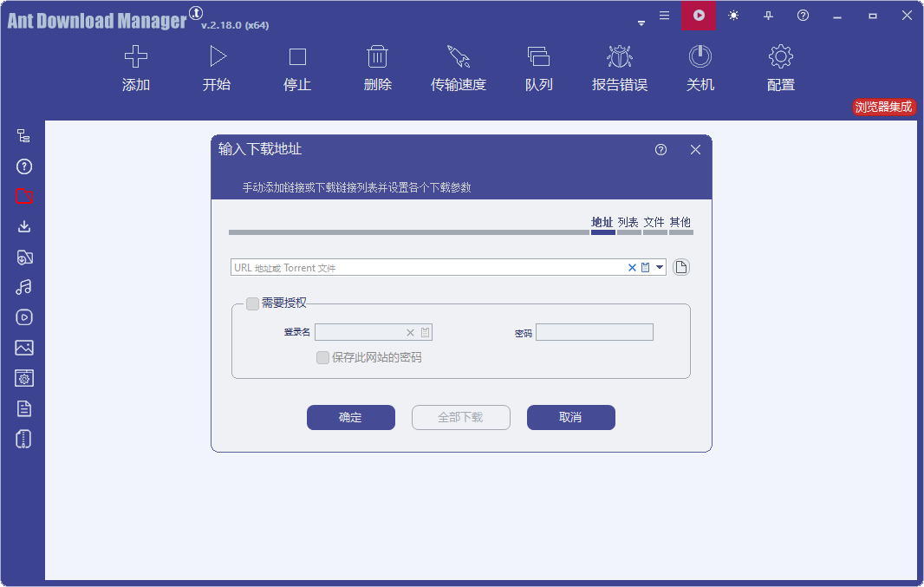This screenshot has width=924, height=587.
Task: Select the disc/program sidebar icon
Action: 23,257
